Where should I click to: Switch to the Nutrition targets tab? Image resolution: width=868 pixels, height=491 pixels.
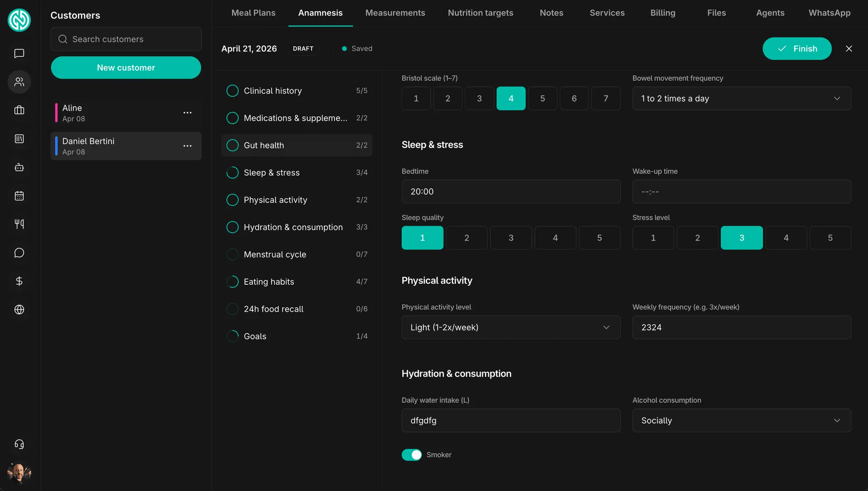tap(480, 13)
